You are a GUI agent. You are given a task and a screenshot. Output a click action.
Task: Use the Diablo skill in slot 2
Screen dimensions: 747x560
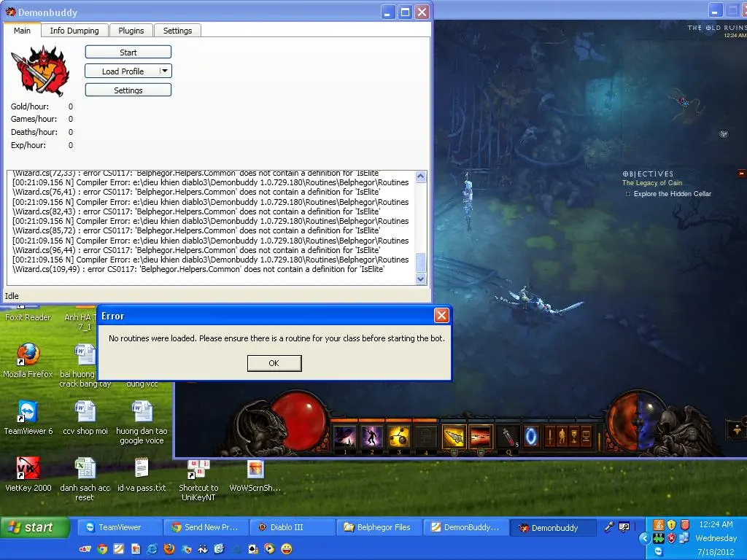372,436
